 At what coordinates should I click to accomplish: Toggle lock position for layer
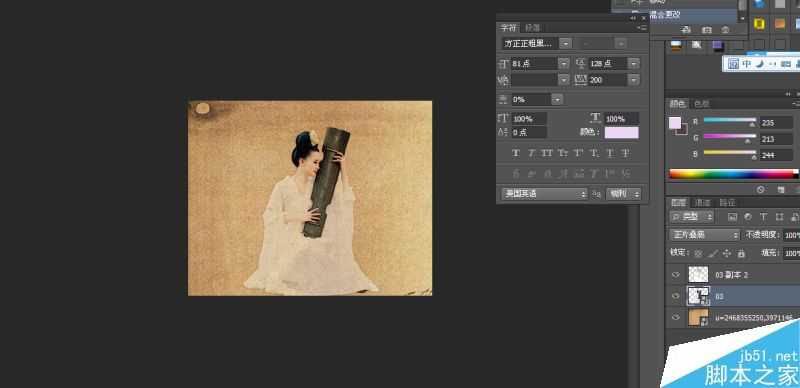[727, 253]
